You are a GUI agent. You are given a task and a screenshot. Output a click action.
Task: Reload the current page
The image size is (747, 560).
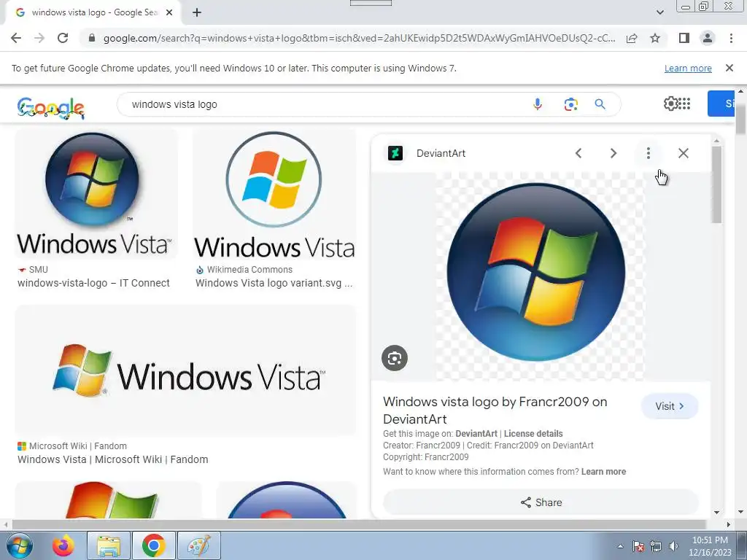(x=63, y=38)
